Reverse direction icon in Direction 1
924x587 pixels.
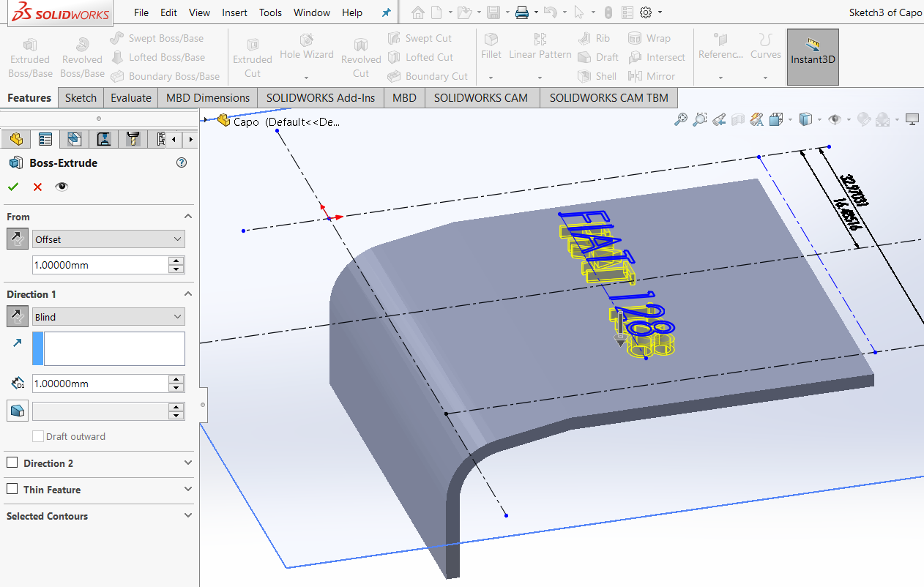tap(18, 317)
